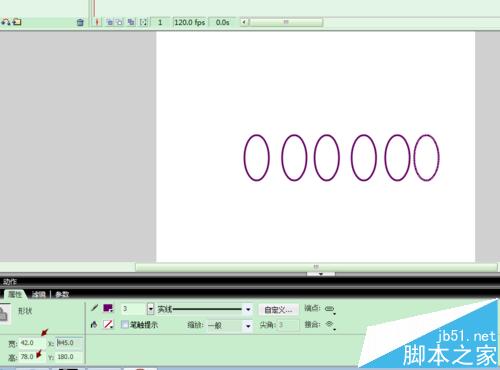This screenshot has height=370, width=500.
Task: Click the 宽 width field 42.0
Action: 31,343
